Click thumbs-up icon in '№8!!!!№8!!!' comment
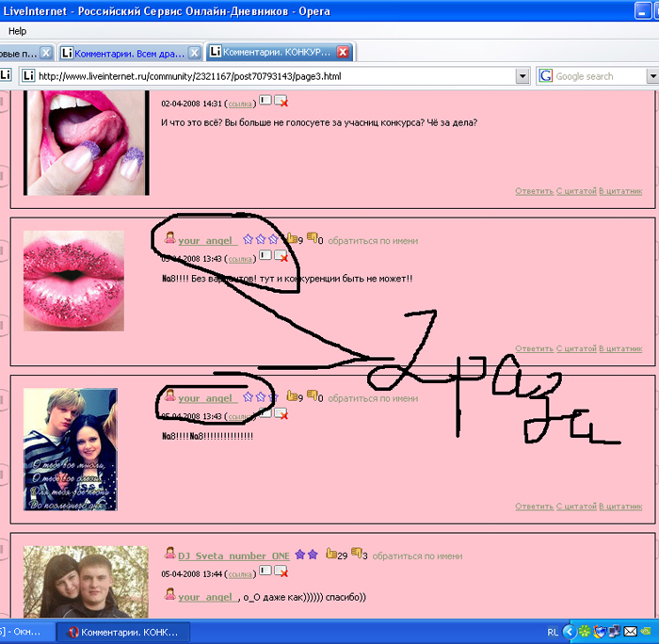The height and width of the screenshot is (644, 659). point(292,396)
